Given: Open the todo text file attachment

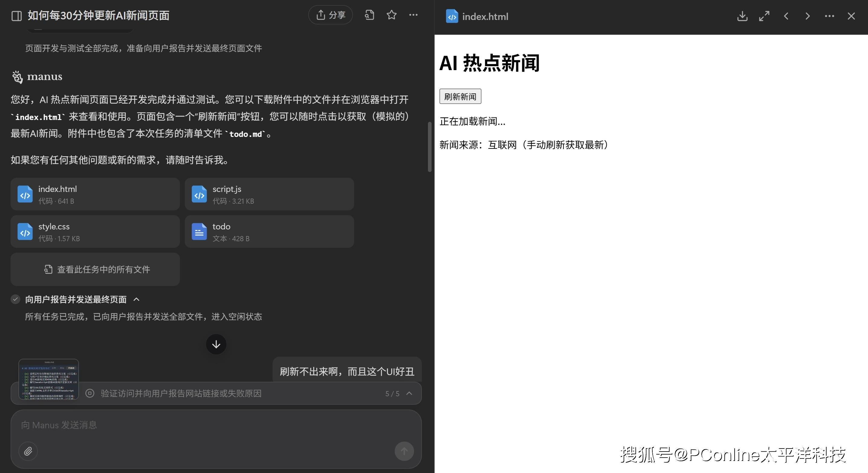Looking at the screenshot, I should [x=269, y=232].
